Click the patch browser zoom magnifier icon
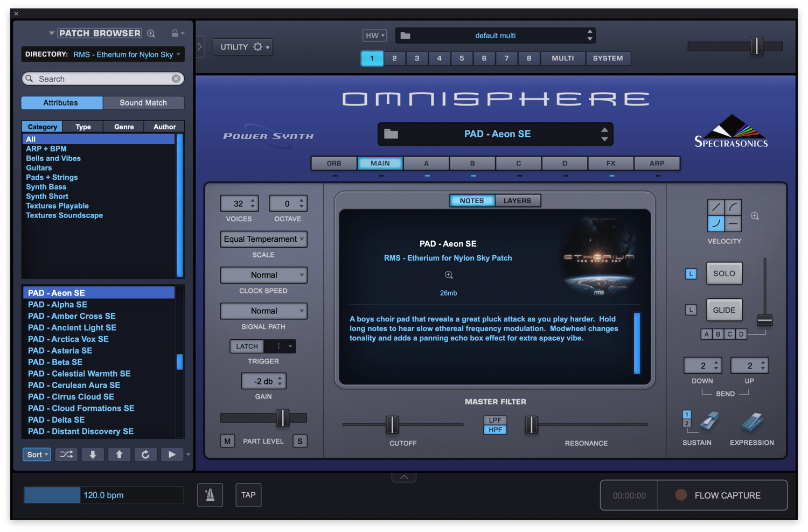Image resolution: width=808 pixels, height=532 pixels. [x=151, y=33]
